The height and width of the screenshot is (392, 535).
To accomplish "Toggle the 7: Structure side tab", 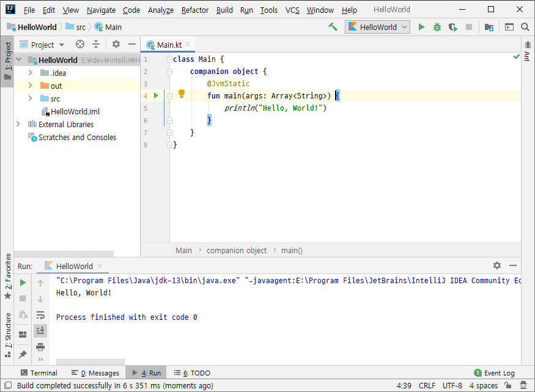I will (8, 335).
